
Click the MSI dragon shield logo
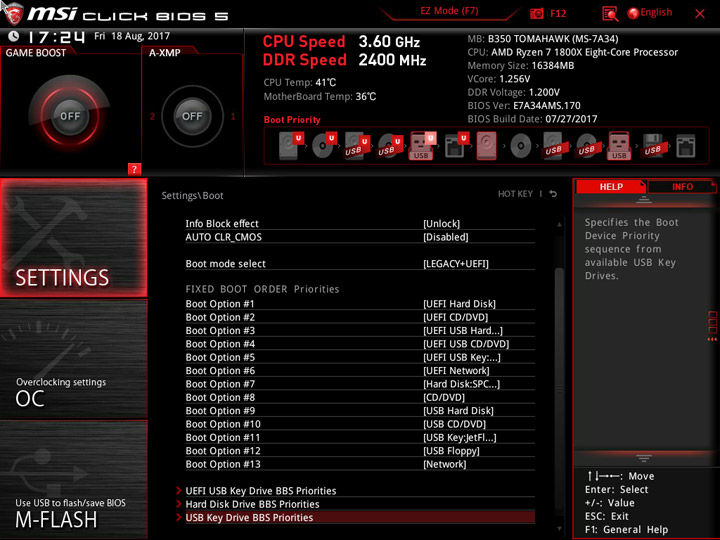tap(13, 14)
